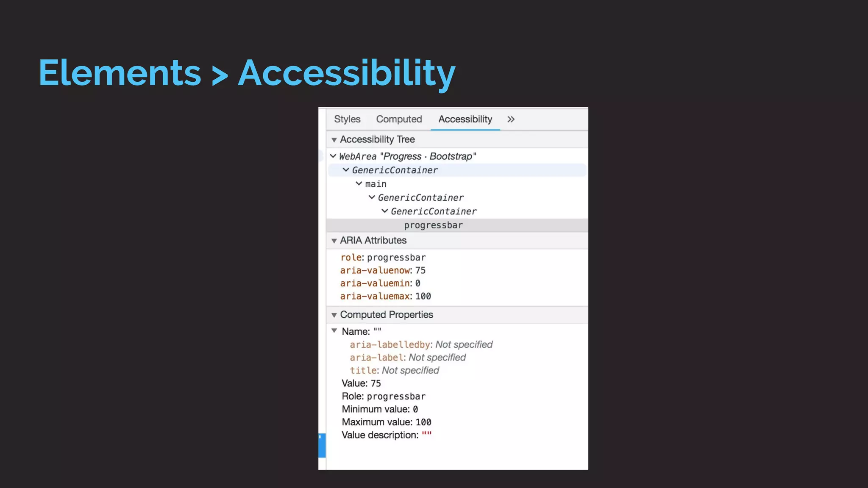Collapse the main node arrow

359,183
